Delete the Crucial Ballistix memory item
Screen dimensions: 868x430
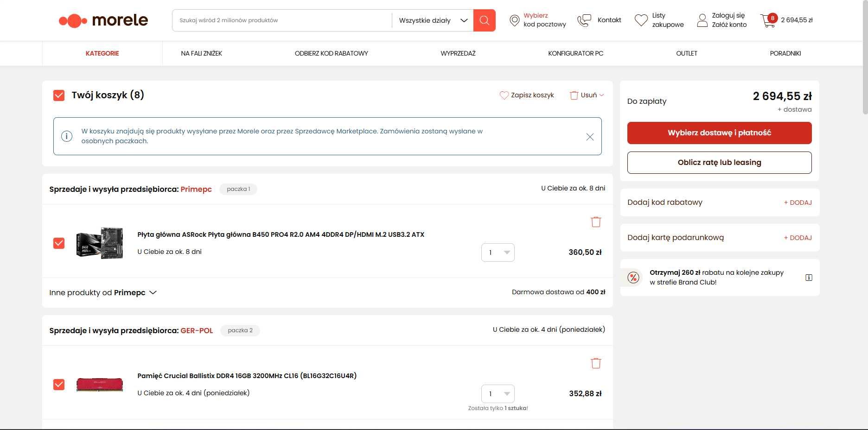(596, 363)
